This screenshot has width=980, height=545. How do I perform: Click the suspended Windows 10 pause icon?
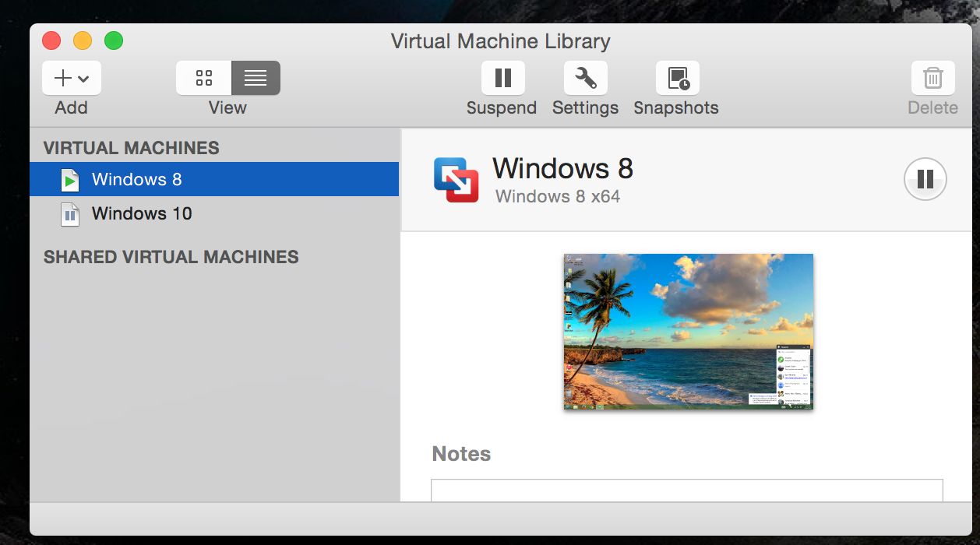(70, 214)
